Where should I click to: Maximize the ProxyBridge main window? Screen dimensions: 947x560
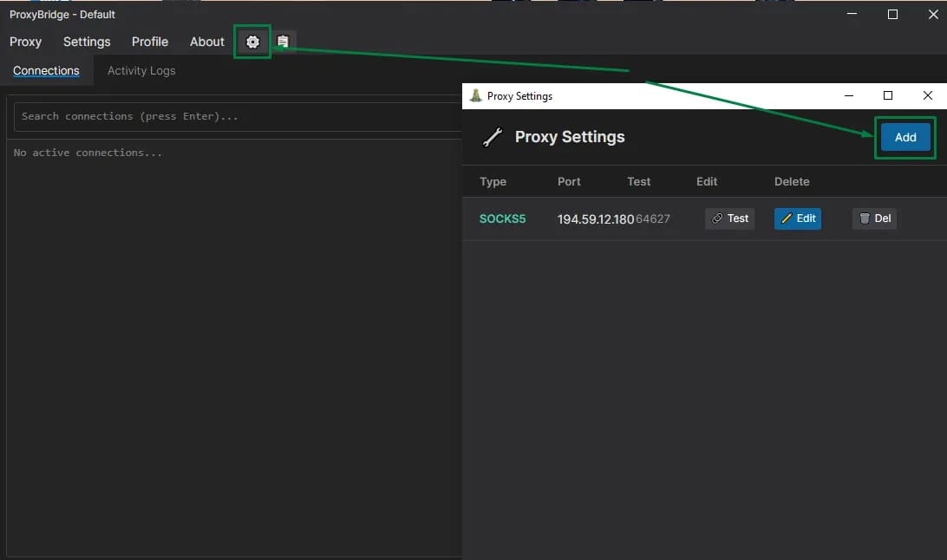[892, 14]
